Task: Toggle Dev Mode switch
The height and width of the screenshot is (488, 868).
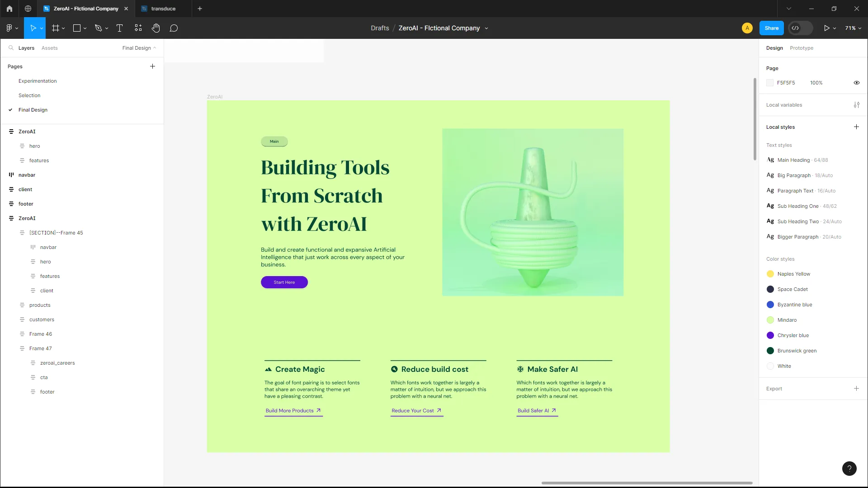Action: tap(800, 28)
